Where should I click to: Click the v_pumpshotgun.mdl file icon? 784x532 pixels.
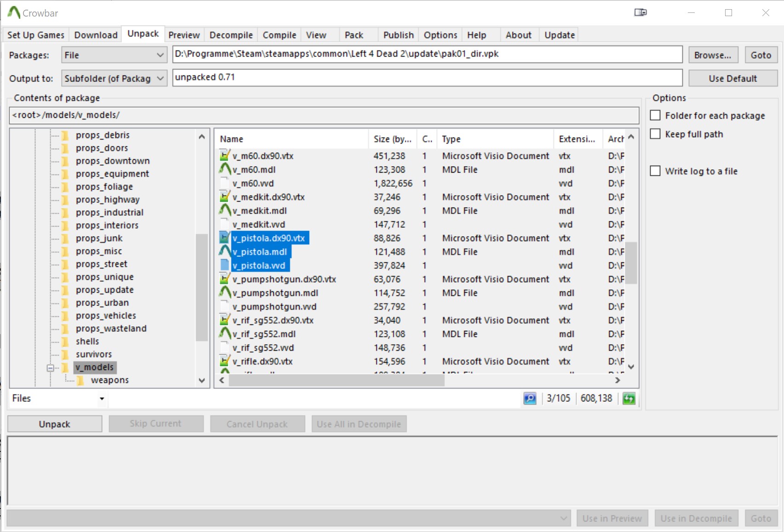225,293
